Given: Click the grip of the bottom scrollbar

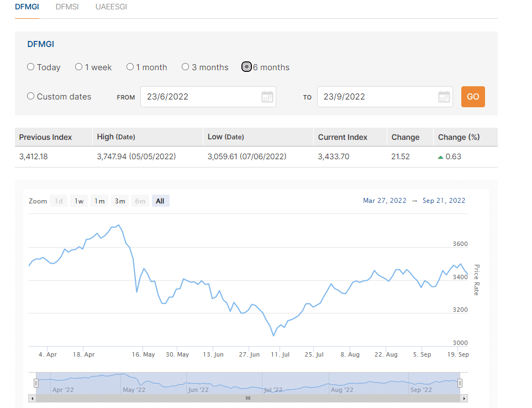Looking at the screenshot, I should point(247,398).
